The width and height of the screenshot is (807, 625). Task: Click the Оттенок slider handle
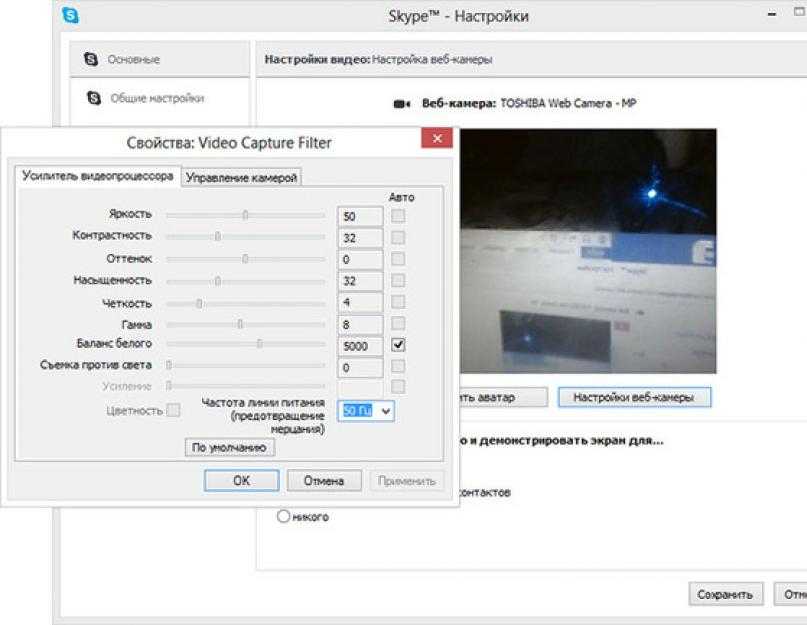[245, 258]
